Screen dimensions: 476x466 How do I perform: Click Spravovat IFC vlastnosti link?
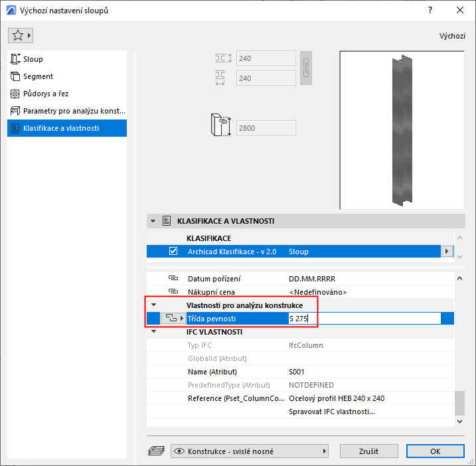pyautogui.click(x=332, y=412)
